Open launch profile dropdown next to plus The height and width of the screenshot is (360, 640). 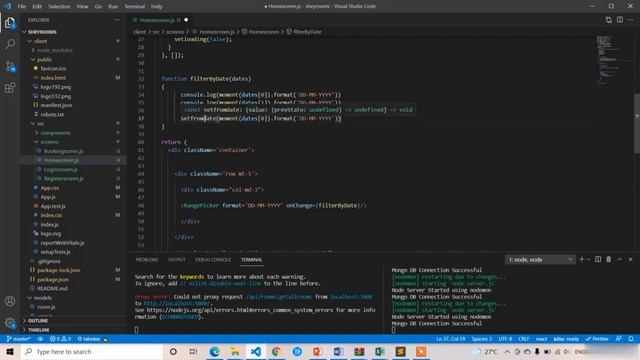coord(589,260)
